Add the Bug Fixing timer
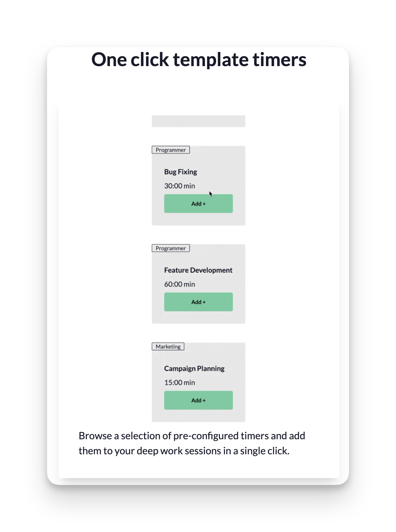Image resolution: width=396 pixels, height=532 pixels. pyautogui.click(x=198, y=204)
